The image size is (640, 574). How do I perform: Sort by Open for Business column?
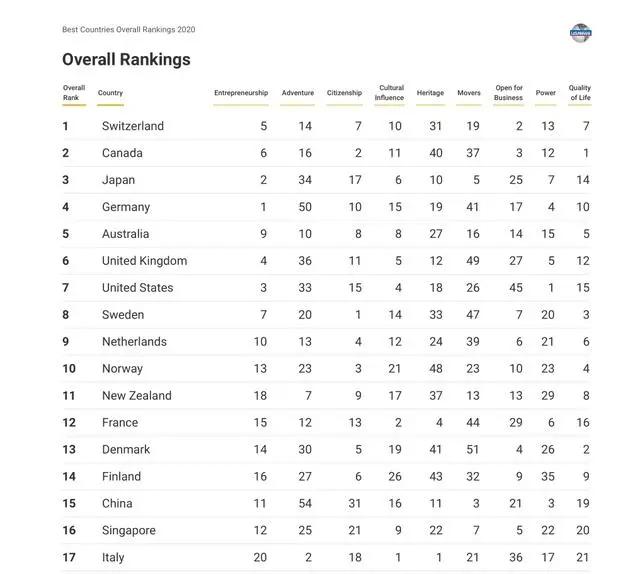(509, 93)
